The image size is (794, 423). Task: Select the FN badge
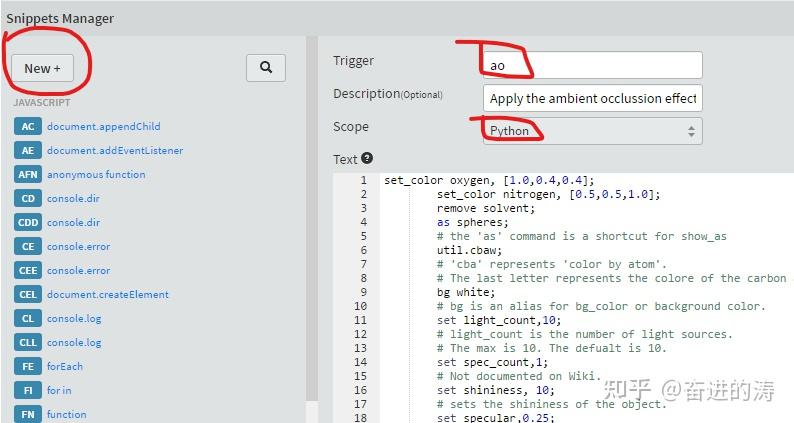pyautogui.click(x=28, y=414)
